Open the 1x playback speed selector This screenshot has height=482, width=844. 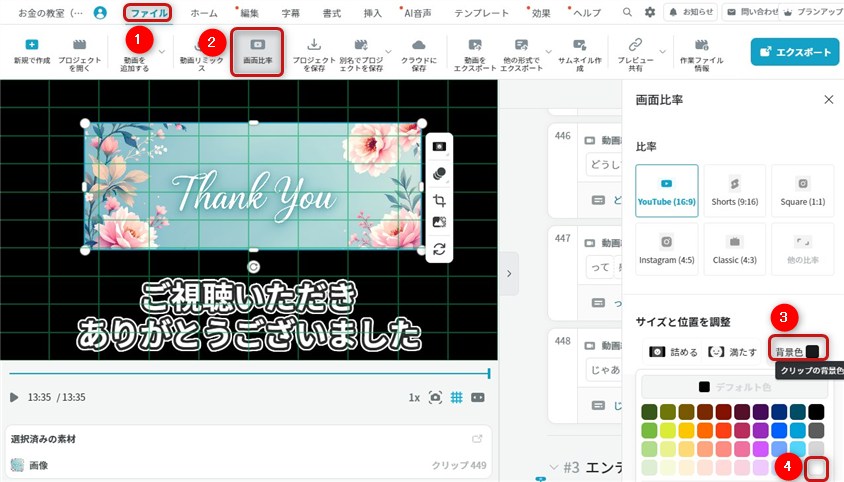pyautogui.click(x=414, y=397)
